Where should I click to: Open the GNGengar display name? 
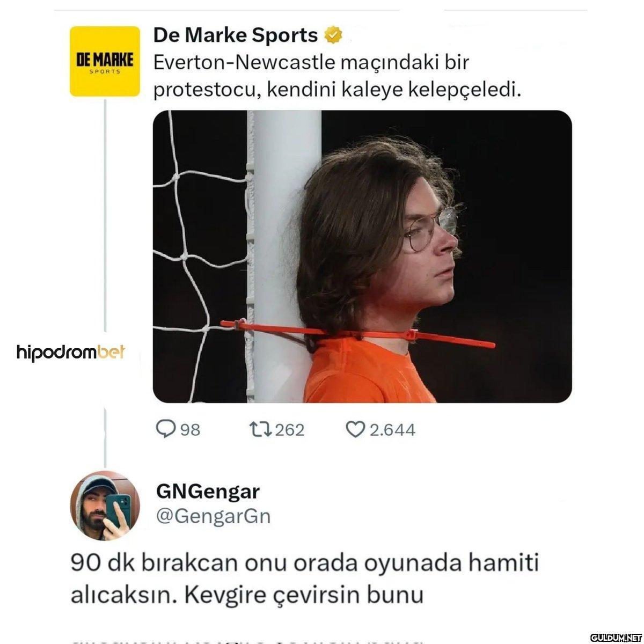click(x=208, y=491)
